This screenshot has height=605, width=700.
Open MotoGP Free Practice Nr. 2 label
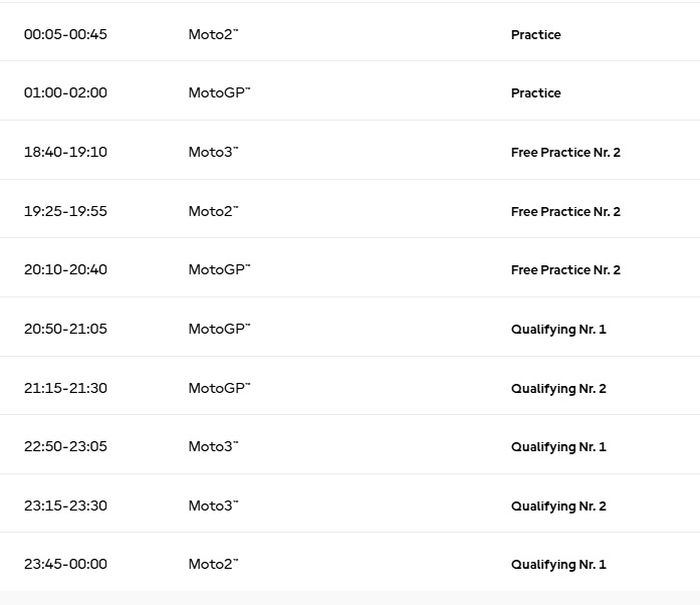tap(565, 270)
